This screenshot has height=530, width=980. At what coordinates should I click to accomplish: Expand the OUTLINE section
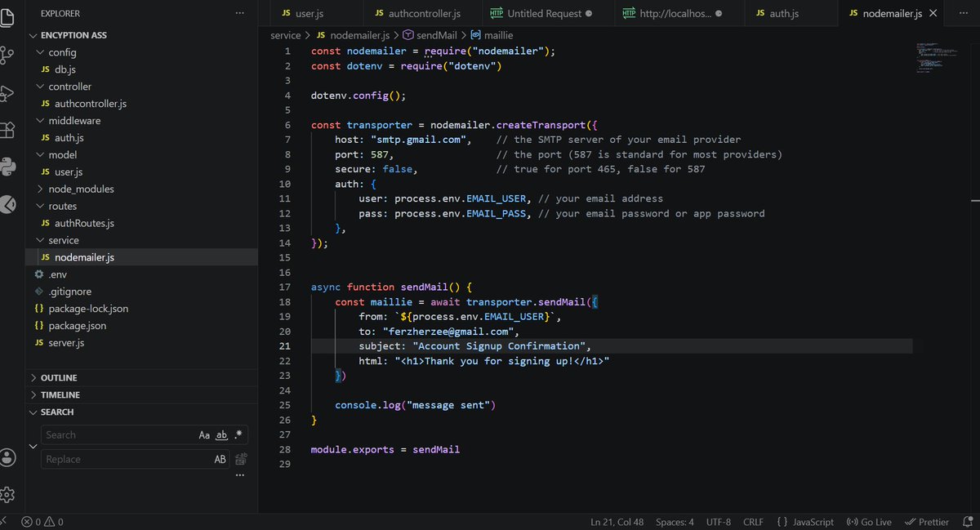tap(142, 378)
